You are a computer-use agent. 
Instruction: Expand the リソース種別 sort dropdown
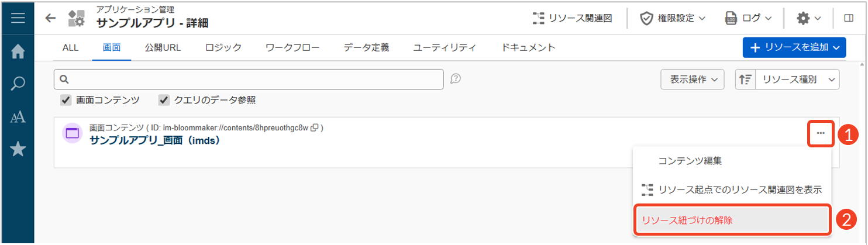(797, 80)
